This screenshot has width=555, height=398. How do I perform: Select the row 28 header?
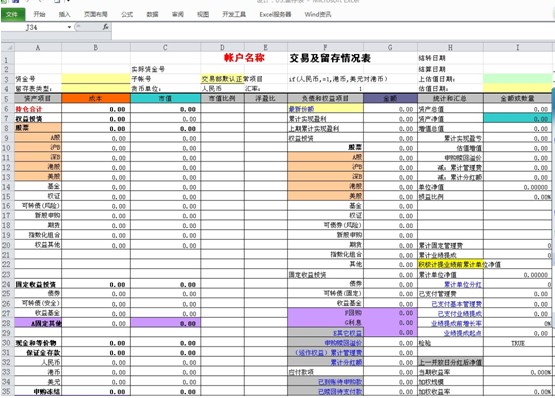click(7, 323)
